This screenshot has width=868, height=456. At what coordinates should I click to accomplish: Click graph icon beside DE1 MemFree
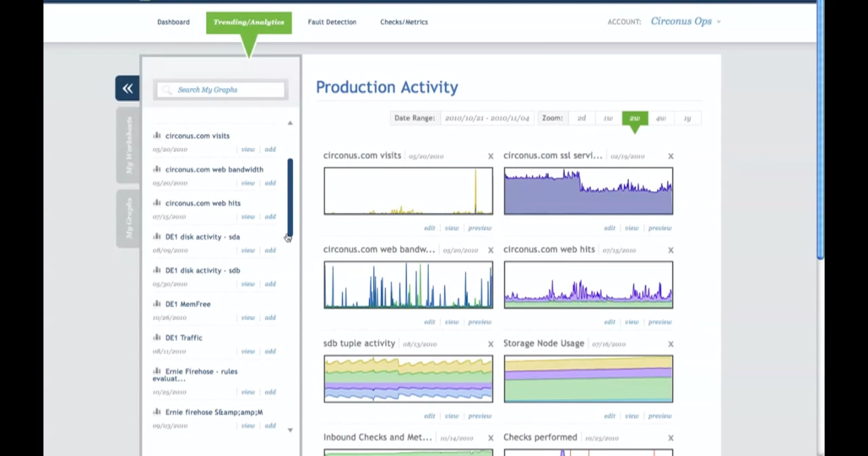coord(157,304)
